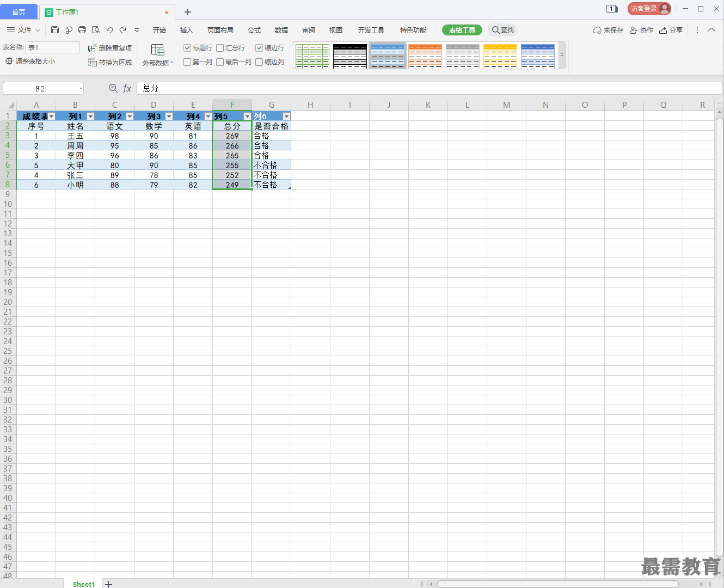Apply the black table style swatch
Viewport: 724px width, 588px height.
click(350, 56)
